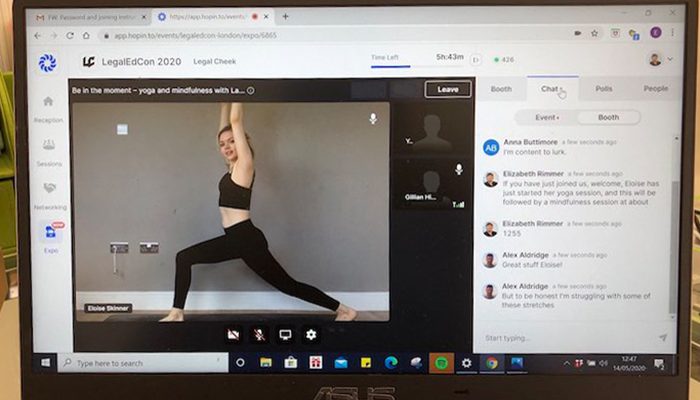Open the Settings gear icon on the Windows taskbar
This screenshot has height=400, width=700.
[467, 363]
